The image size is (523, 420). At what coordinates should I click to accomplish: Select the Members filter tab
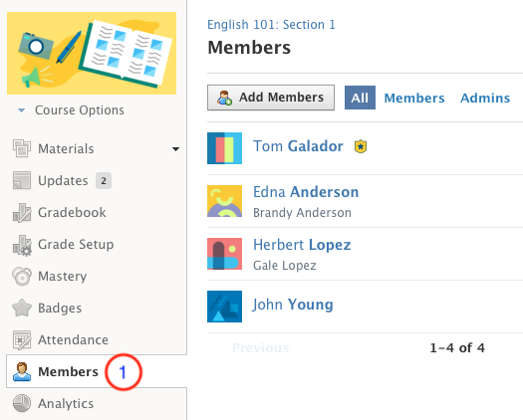[414, 98]
